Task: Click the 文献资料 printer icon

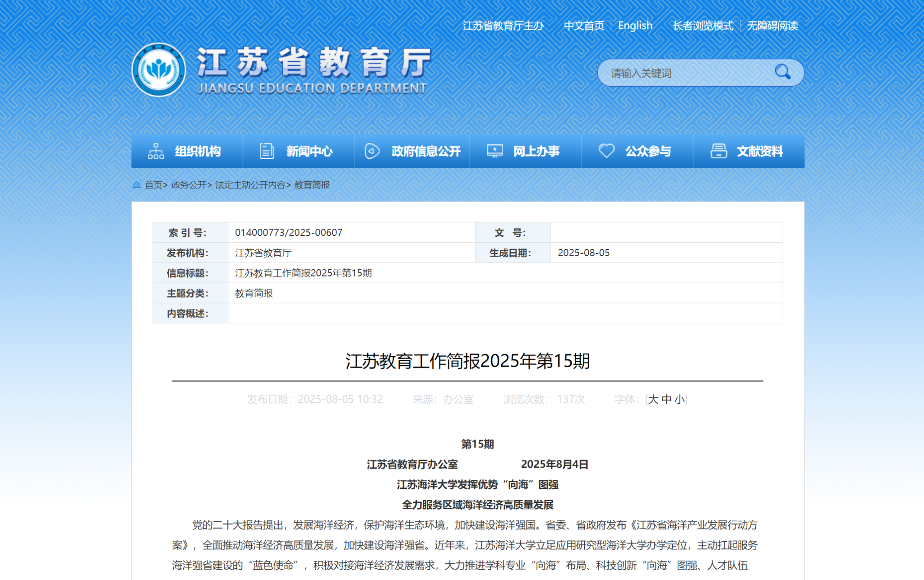Action: (x=718, y=151)
